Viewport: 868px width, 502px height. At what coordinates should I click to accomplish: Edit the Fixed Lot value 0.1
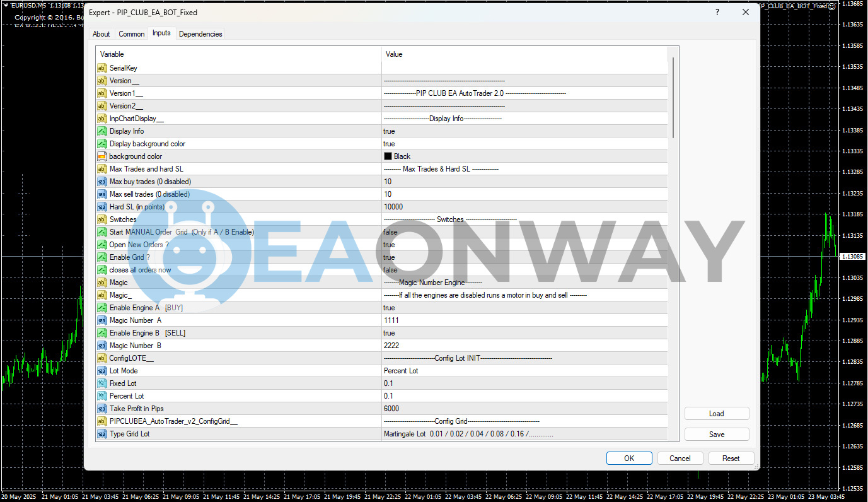tap(524, 383)
